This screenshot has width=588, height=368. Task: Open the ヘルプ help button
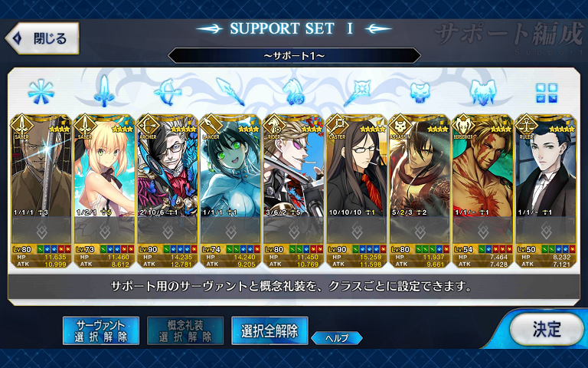pos(337,338)
